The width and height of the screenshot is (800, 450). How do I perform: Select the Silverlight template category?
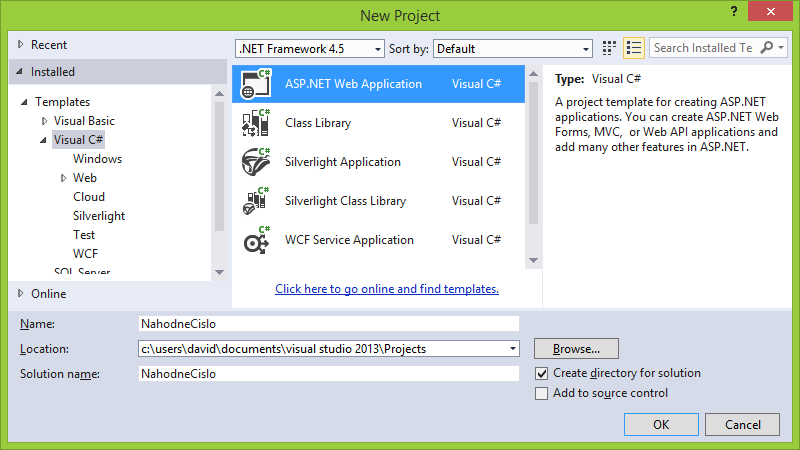coord(99,216)
